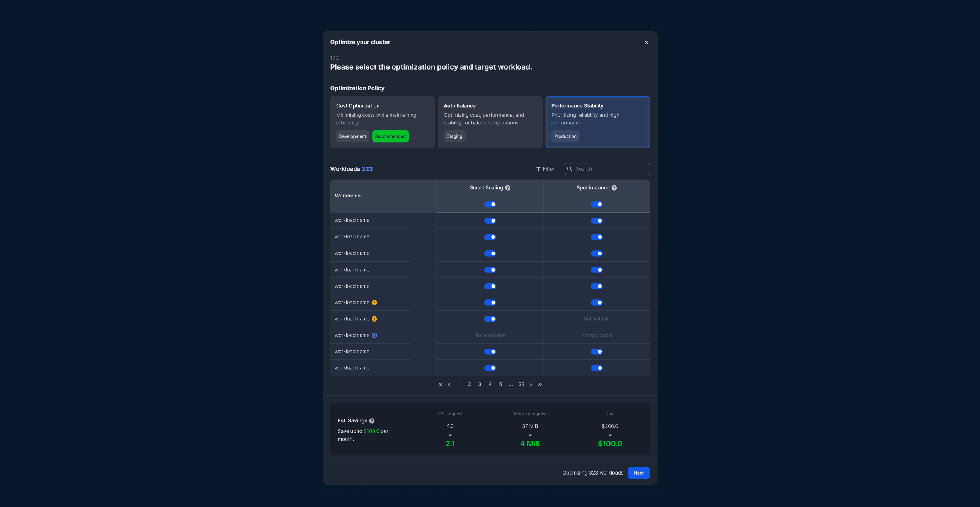Open page 22 in the pagination
Screen dimensions: 980x507
[x=521, y=385]
